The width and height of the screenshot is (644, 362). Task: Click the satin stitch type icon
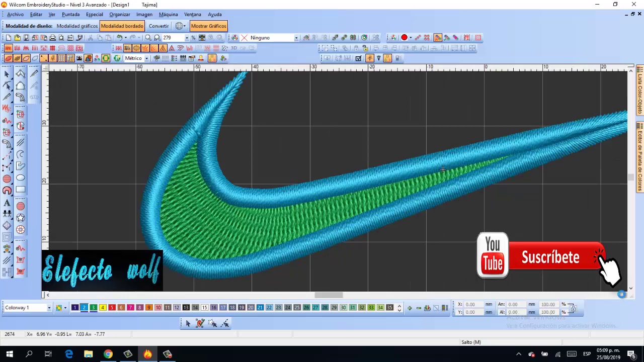pyautogui.click(x=8, y=48)
